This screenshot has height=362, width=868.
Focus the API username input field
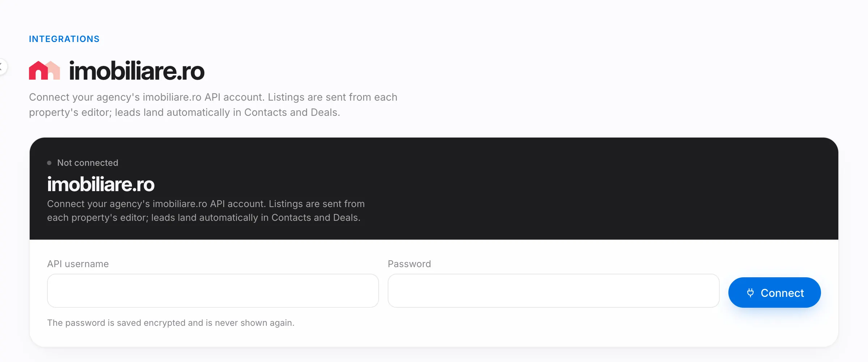[213, 291]
